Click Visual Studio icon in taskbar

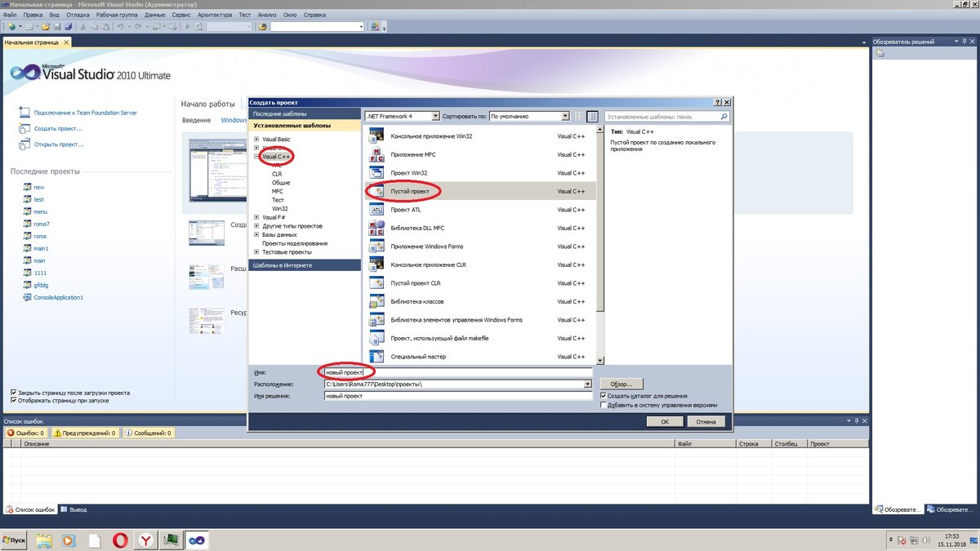[198, 540]
